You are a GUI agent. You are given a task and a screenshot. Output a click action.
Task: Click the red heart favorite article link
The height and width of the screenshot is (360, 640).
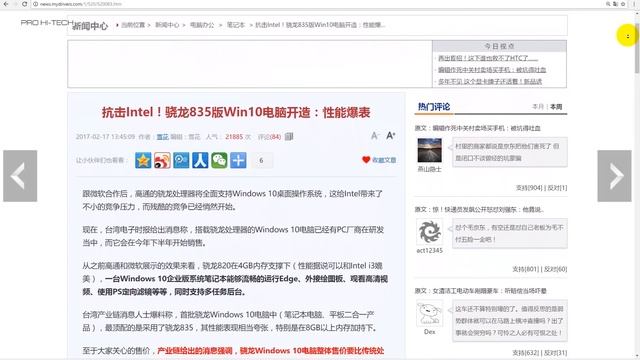pyautogui.click(x=379, y=160)
